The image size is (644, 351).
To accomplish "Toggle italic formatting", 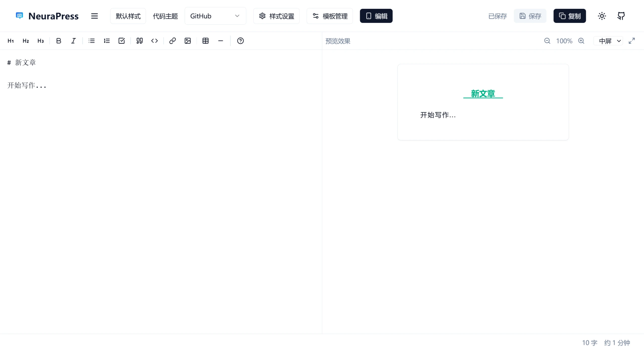I will pos(73,41).
